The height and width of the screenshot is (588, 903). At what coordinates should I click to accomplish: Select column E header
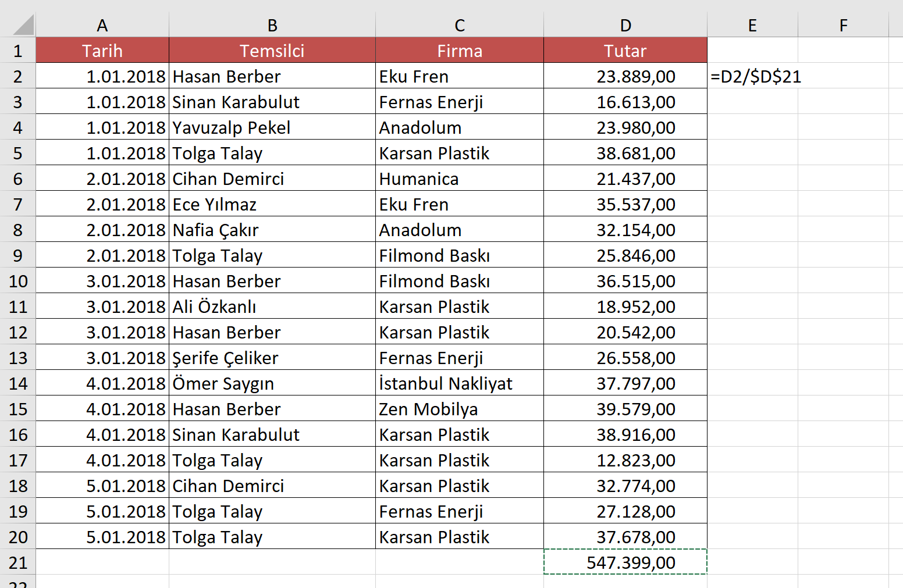pos(753,25)
